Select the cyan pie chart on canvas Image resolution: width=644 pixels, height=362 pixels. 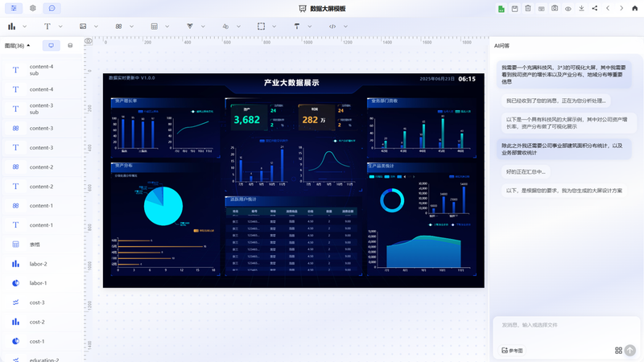pyautogui.click(x=163, y=206)
